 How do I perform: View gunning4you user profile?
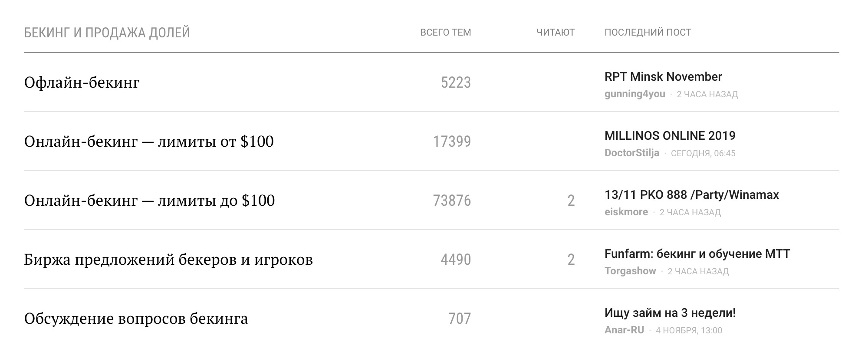click(635, 94)
